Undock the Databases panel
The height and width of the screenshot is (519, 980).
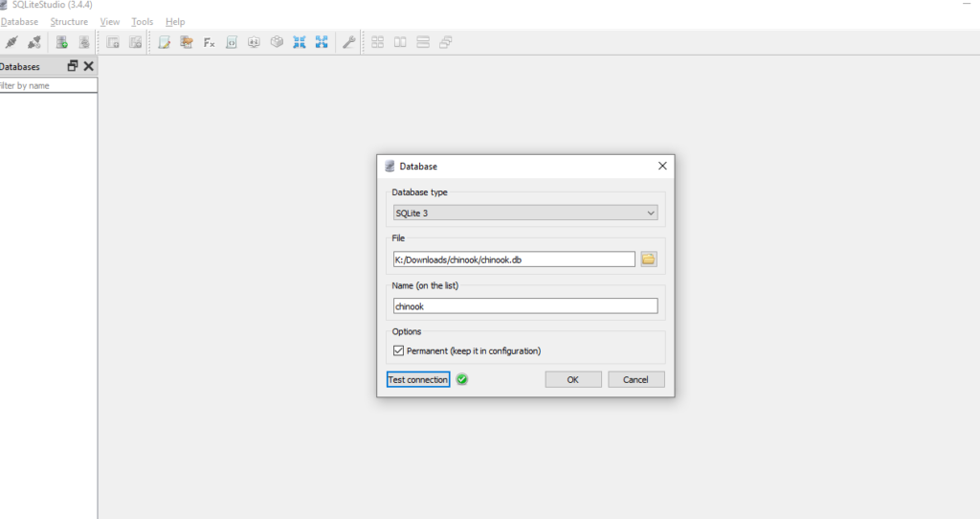[73, 66]
